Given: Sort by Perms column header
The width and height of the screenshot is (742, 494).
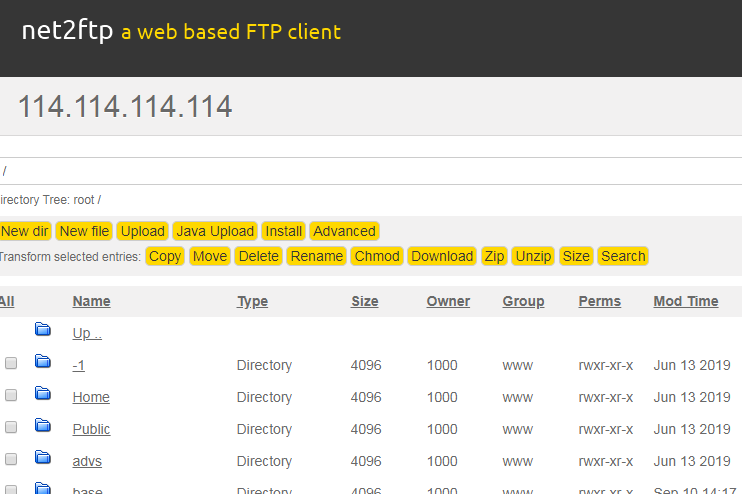Looking at the screenshot, I should tap(600, 301).
